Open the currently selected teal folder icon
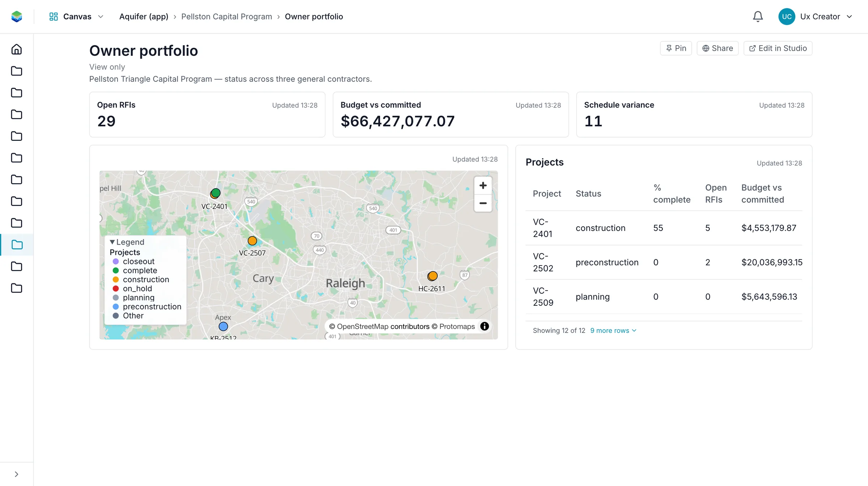 click(17, 245)
